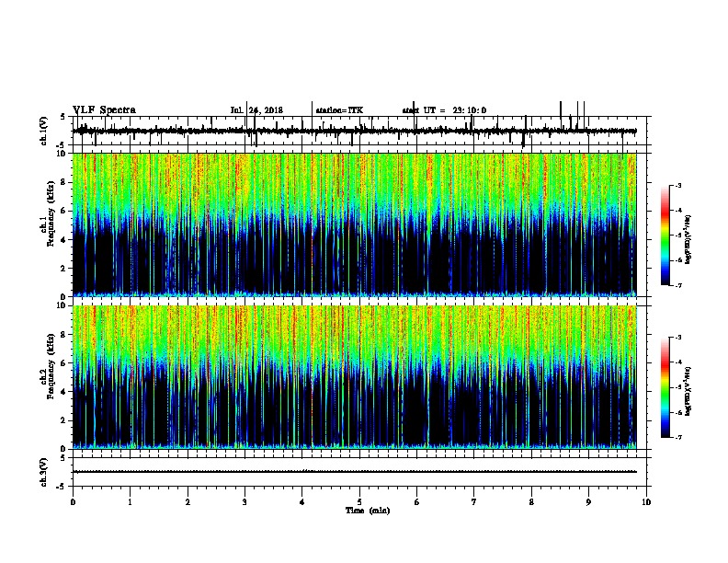Click the "-7" label on the ch.1 color bar
The height and width of the screenshot is (563, 728).
tap(678, 285)
